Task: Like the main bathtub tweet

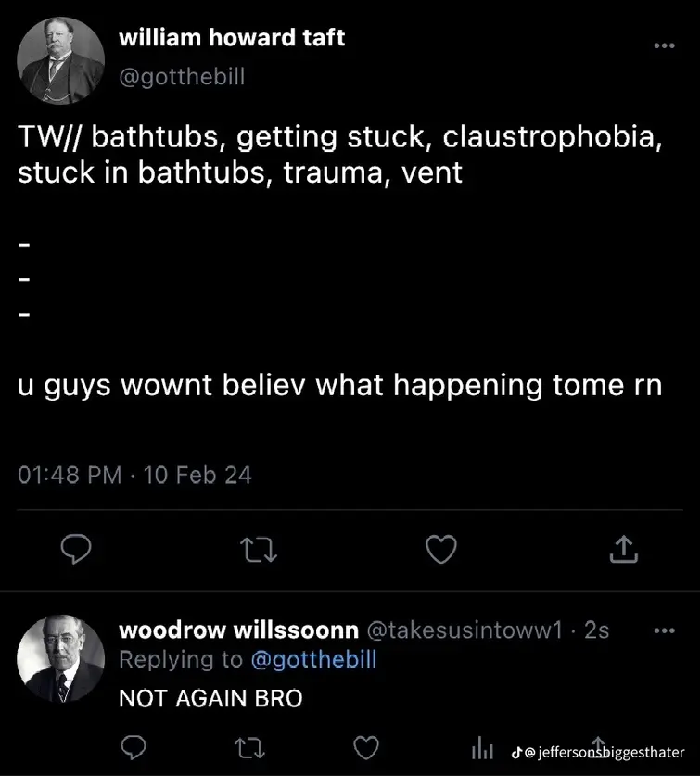Action: pyautogui.click(x=441, y=550)
